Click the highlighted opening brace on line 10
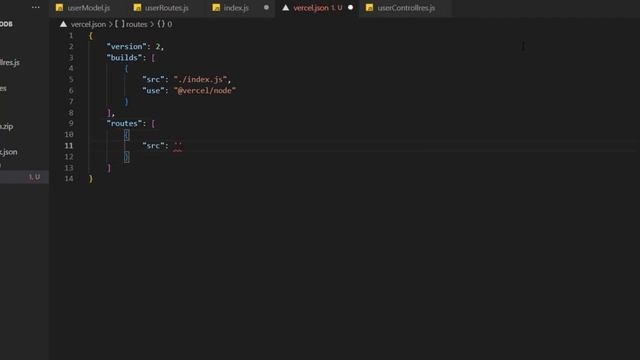Viewport: 640px width, 360px height. (127, 135)
